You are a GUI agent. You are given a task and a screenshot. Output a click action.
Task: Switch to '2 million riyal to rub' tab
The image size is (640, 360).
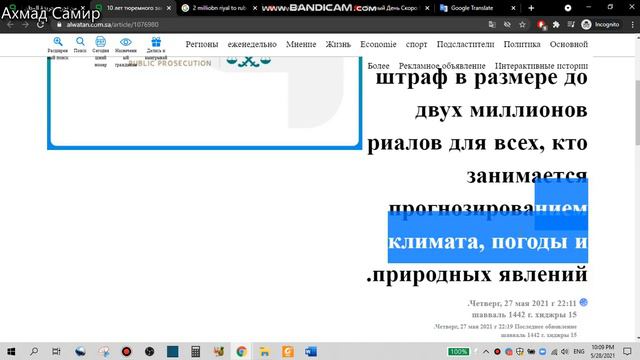pos(218,8)
